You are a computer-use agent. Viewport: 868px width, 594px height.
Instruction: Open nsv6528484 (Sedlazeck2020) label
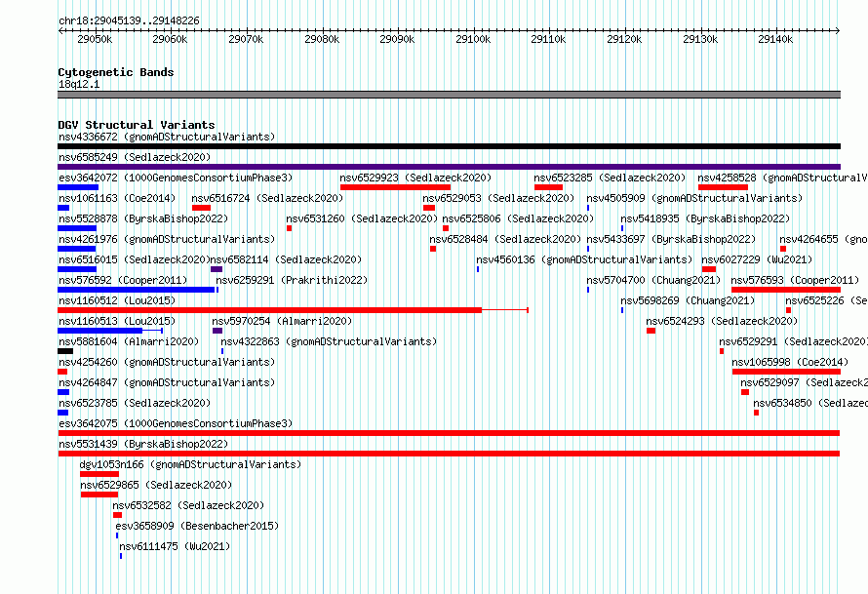click(x=505, y=239)
